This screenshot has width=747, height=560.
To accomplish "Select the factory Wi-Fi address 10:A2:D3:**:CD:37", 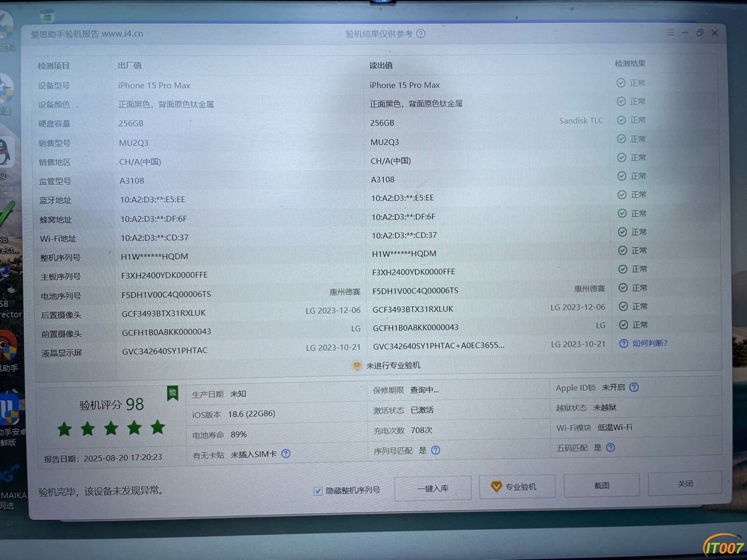I will click(x=155, y=238).
